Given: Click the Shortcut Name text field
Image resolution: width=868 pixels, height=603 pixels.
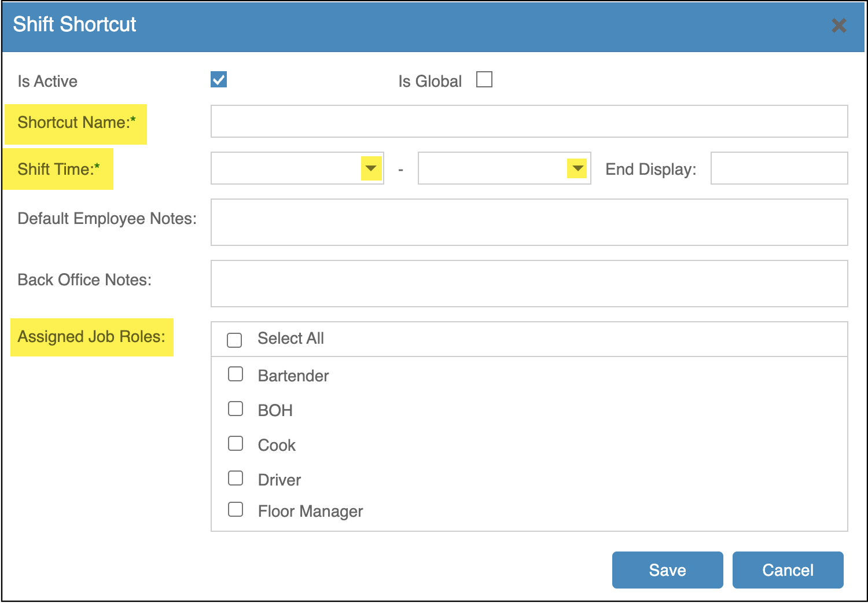Looking at the screenshot, I should 529,122.
